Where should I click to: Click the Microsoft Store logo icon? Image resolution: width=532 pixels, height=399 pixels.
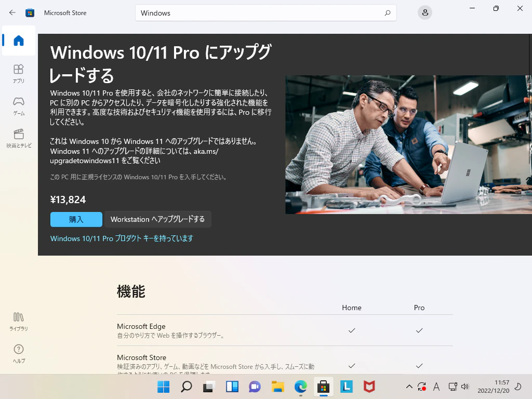click(30, 13)
